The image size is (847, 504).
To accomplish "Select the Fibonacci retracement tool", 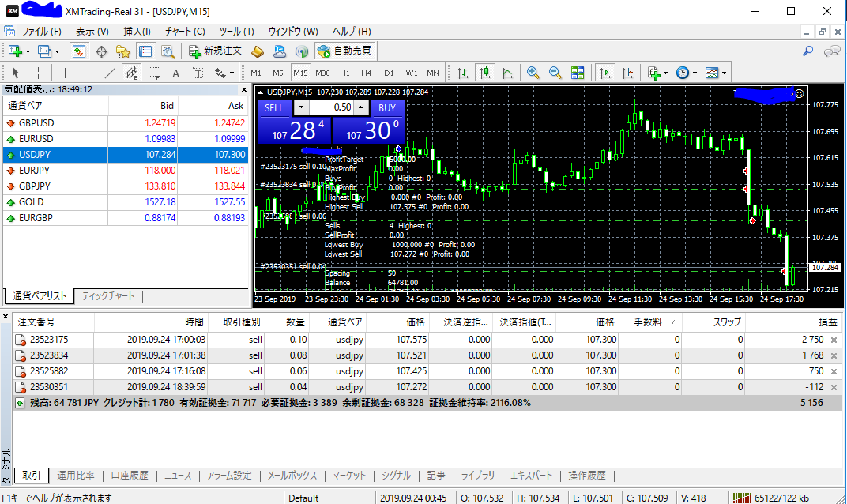I will pos(154,73).
